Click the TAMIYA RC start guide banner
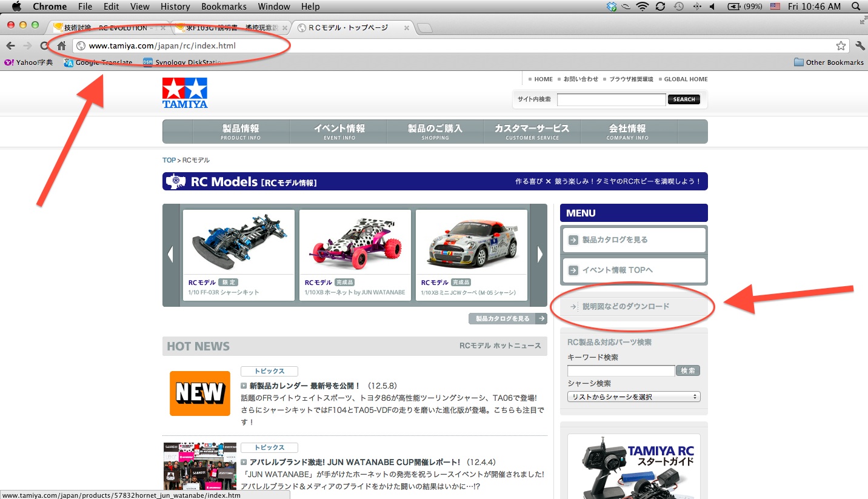The image size is (868, 499). pos(633,466)
